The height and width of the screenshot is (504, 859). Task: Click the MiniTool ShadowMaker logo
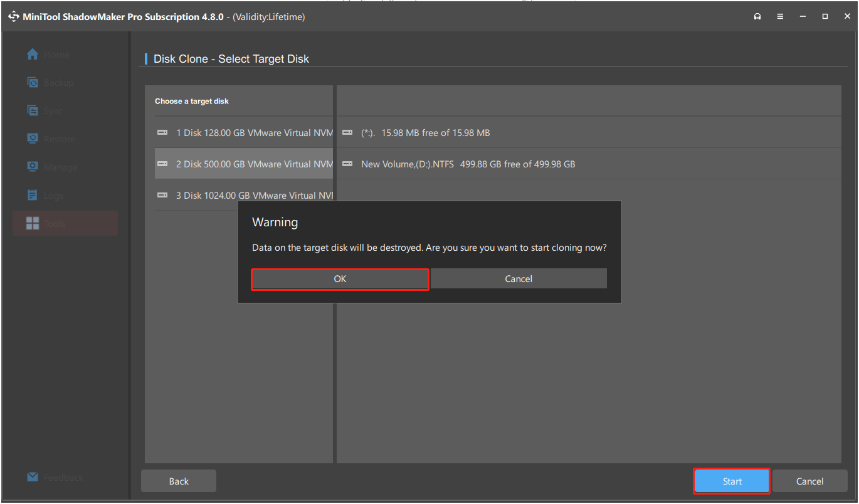[13, 16]
